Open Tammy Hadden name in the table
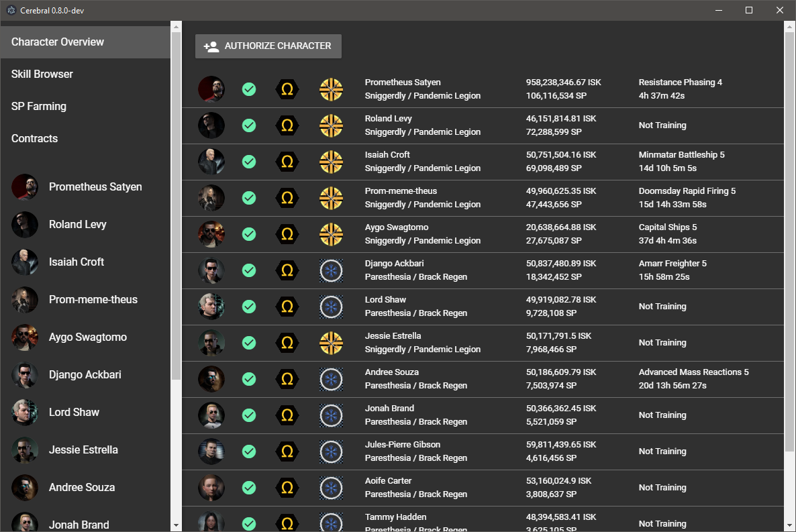The width and height of the screenshot is (796, 532). (x=395, y=517)
